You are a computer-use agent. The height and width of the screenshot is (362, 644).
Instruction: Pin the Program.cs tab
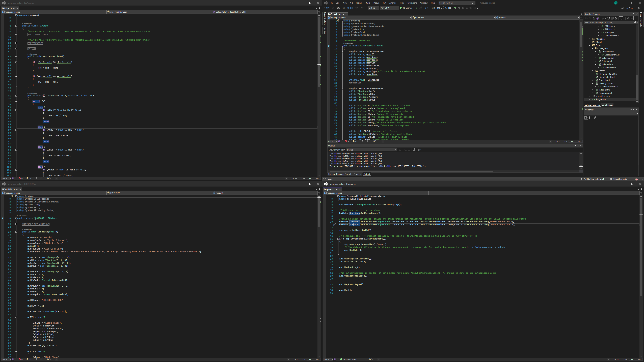coord(337,189)
